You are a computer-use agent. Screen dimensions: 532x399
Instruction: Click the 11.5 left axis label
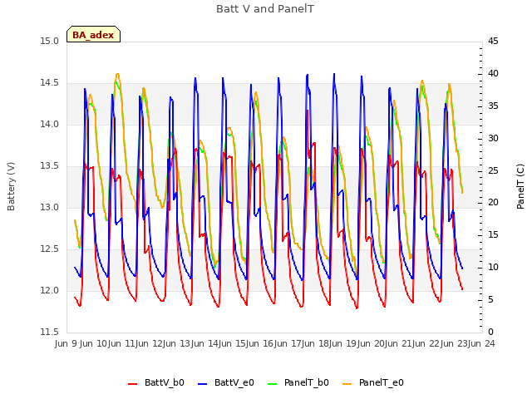50,332
